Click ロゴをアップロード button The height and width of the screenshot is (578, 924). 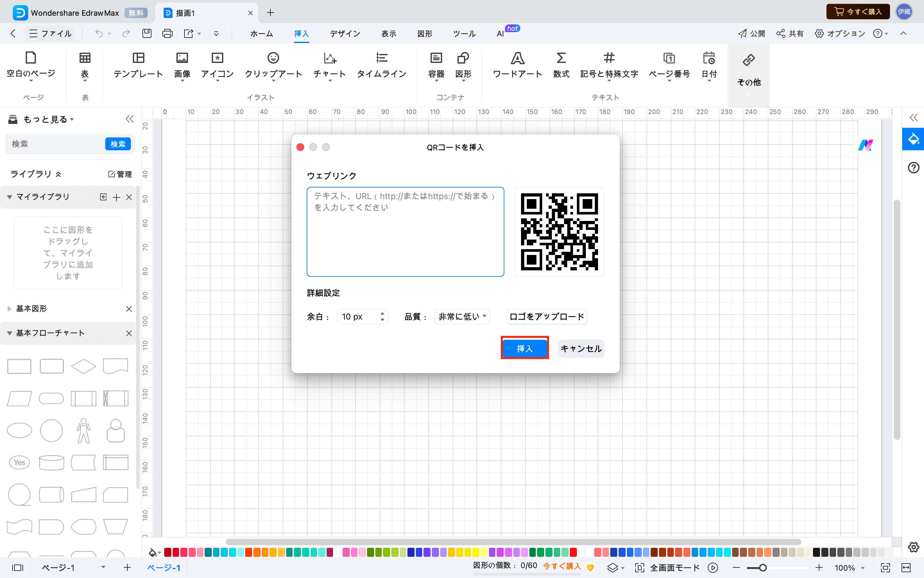click(x=547, y=317)
